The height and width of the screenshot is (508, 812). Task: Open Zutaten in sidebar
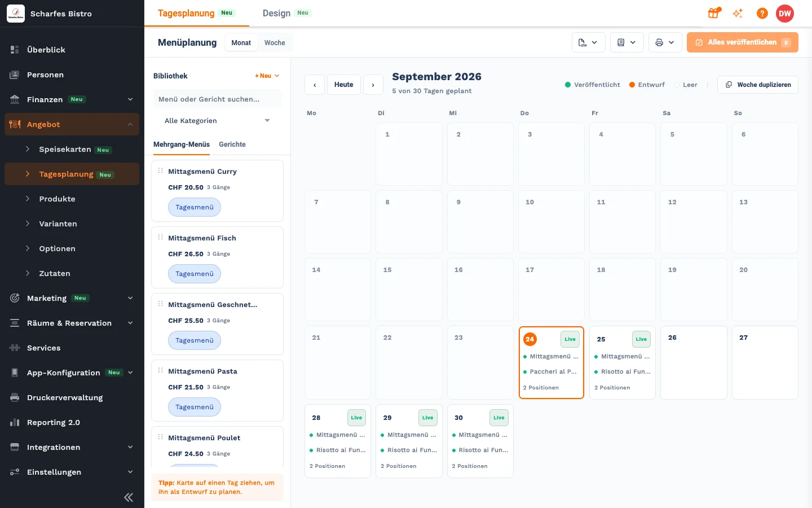tap(72, 273)
